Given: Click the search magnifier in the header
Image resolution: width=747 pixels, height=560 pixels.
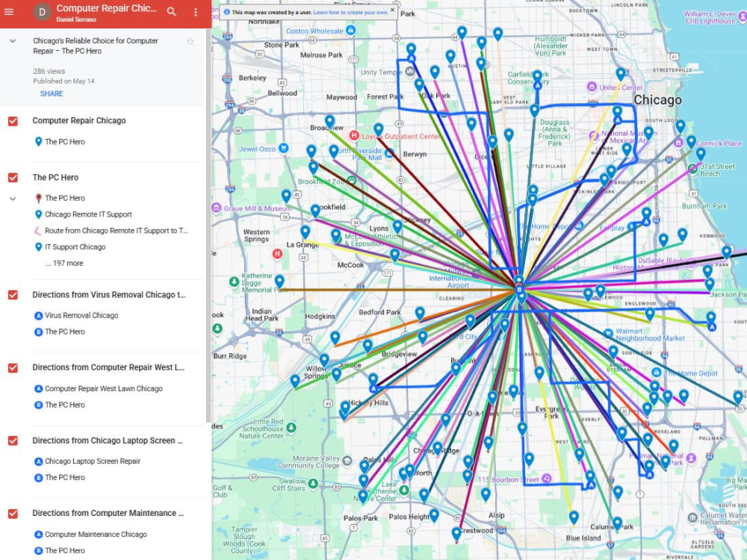Looking at the screenshot, I should 172,13.
